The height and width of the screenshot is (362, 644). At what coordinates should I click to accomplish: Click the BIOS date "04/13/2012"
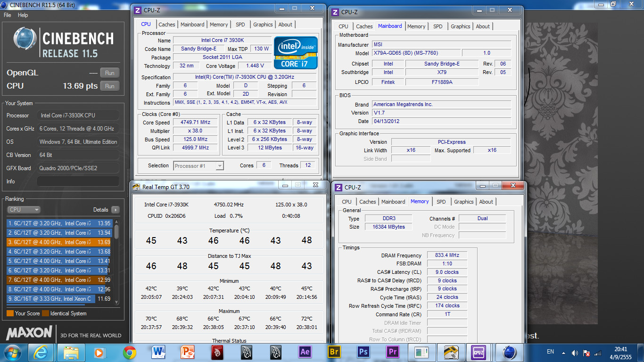pos(441,122)
